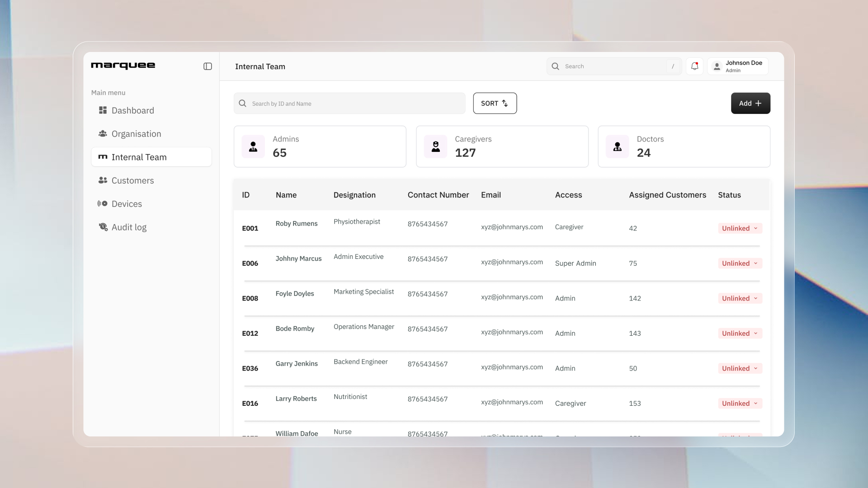Viewport: 868px width, 488px height.
Task: Click the name Bode Romby
Action: coord(295,328)
